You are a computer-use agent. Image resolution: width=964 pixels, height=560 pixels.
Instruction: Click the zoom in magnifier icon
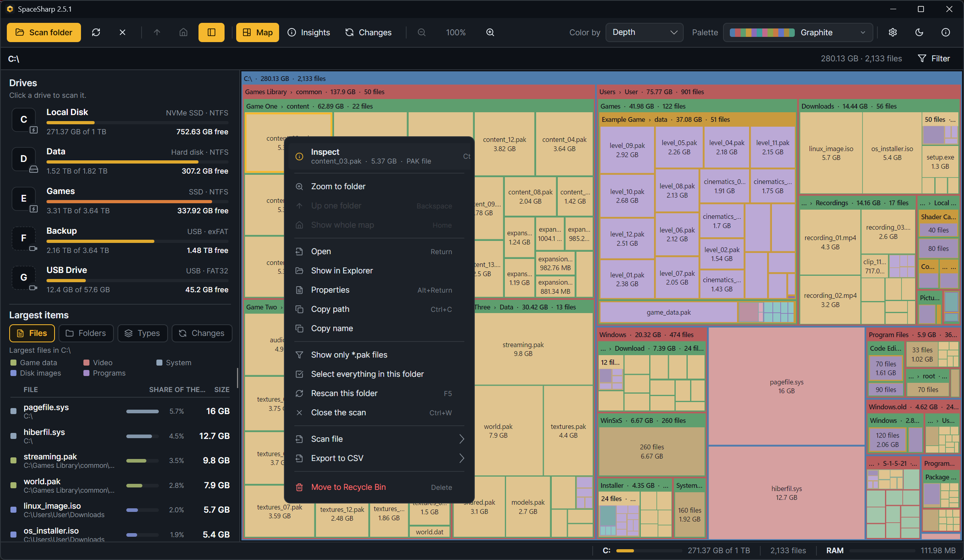tap(490, 32)
